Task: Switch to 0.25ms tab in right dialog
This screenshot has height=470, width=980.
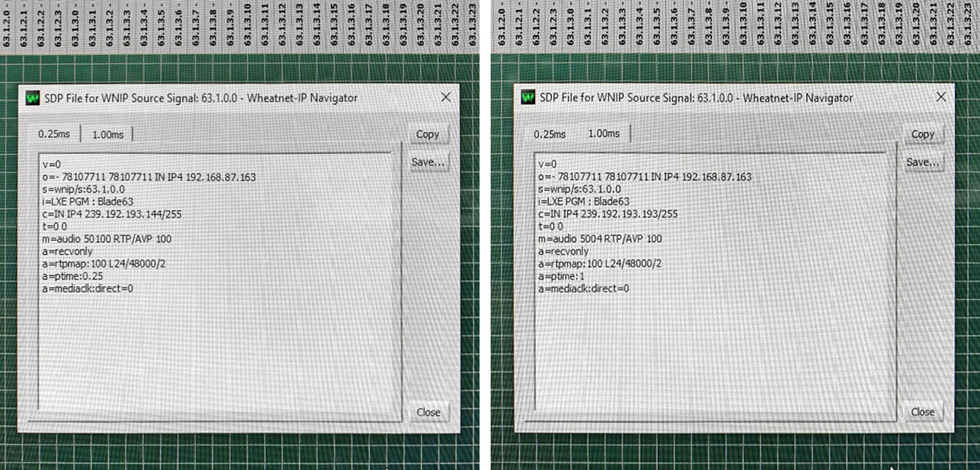Action: (549, 134)
